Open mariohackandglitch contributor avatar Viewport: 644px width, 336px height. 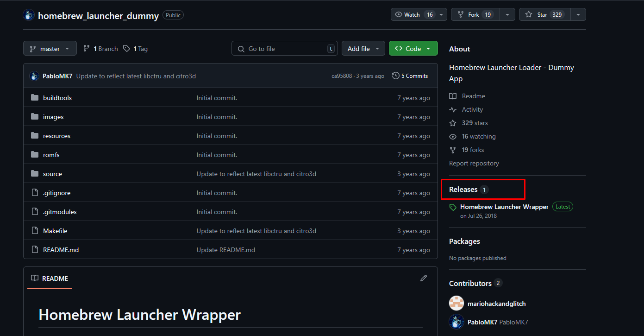pyautogui.click(x=456, y=304)
